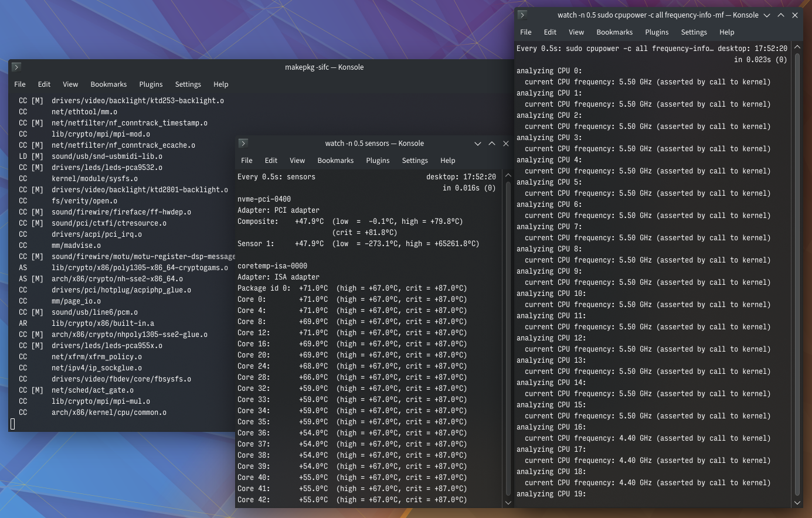Click the 'Core 42:' temperature row

[x=352, y=500]
